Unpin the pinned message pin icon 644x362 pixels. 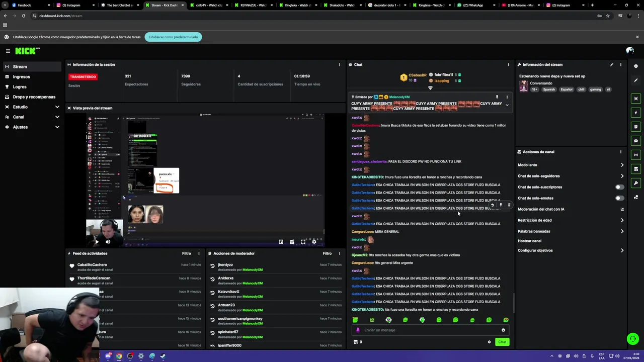[497, 97]
